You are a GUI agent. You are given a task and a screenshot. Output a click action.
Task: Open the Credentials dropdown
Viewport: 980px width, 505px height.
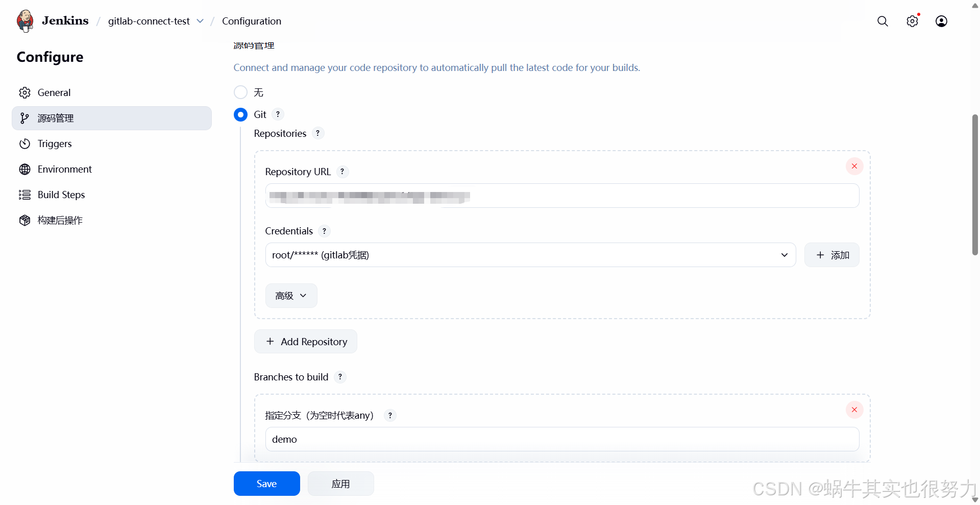click(530, 255)
